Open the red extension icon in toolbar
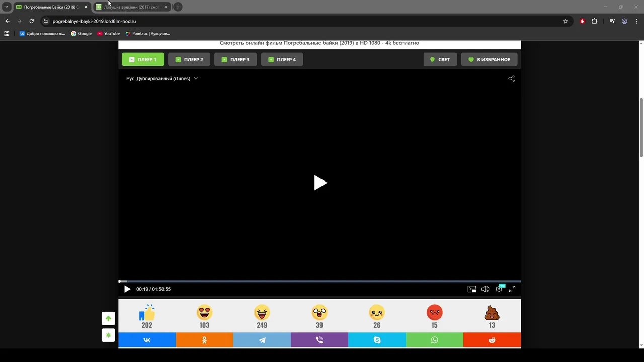This screenshot has height=362, width=644. point(583,21)
